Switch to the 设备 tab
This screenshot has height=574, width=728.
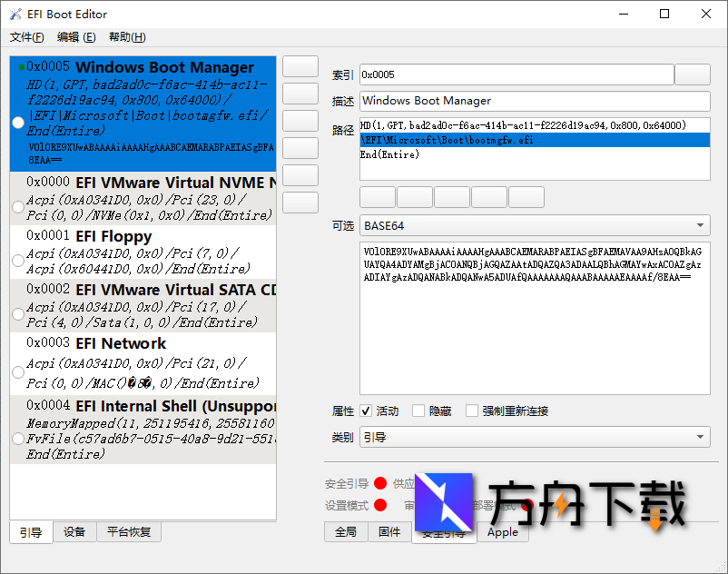pos(74,532)
